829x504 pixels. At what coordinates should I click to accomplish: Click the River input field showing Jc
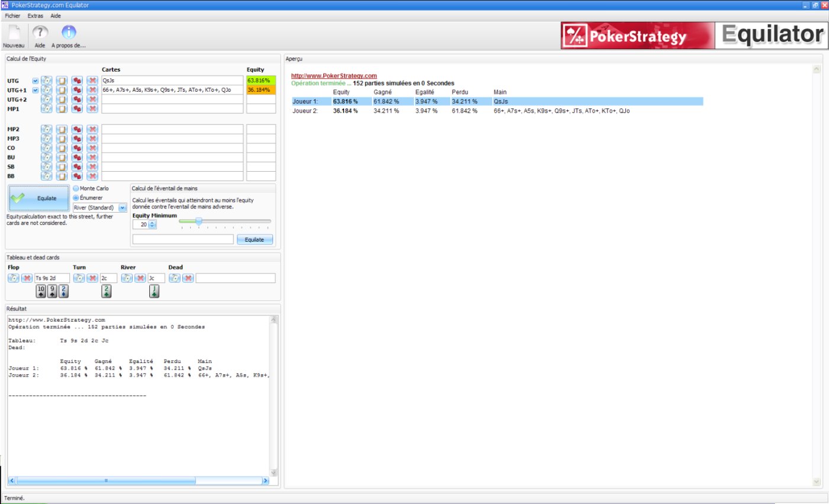(156, 278)
